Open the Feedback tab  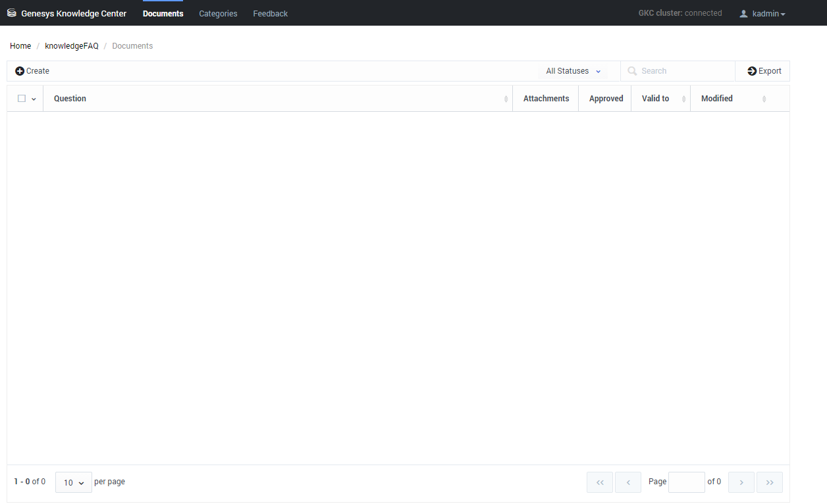tap(270, 14)
